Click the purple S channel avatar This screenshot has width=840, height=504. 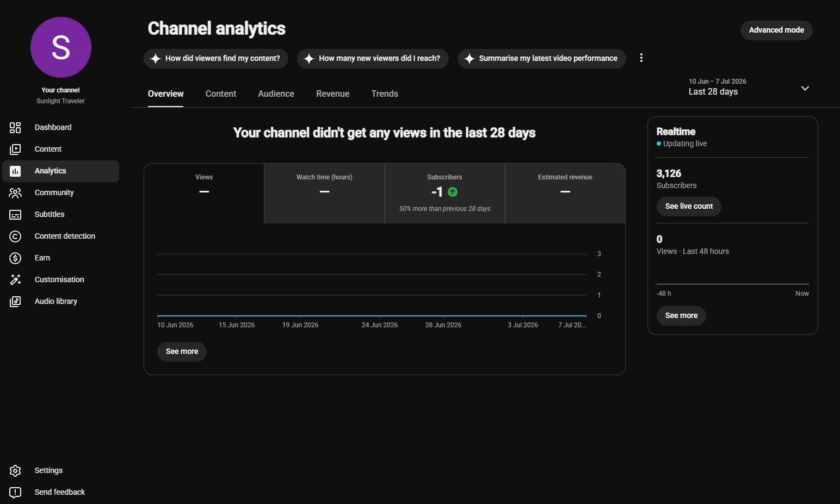click(61, 47)
